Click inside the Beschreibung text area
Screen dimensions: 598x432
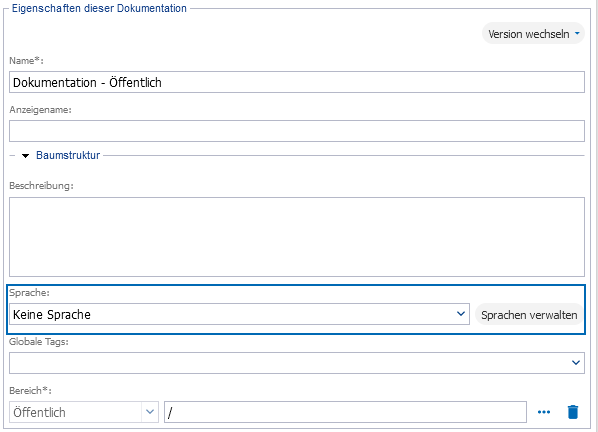297,237
